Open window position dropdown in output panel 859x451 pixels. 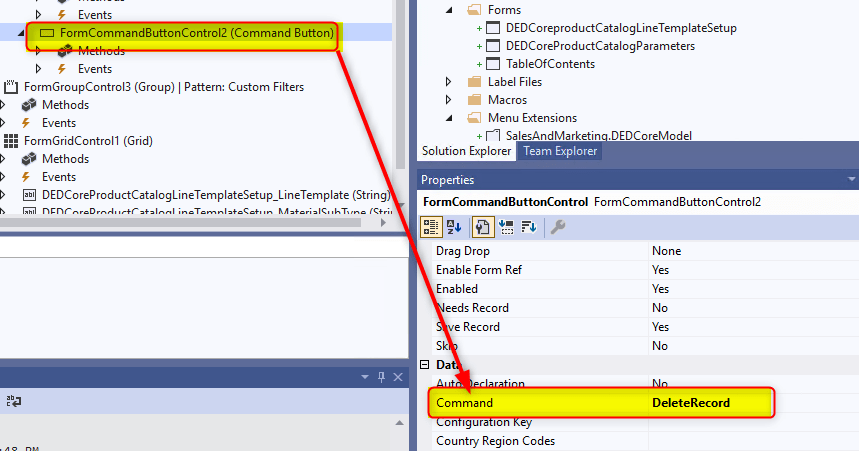tap(366, 376)
